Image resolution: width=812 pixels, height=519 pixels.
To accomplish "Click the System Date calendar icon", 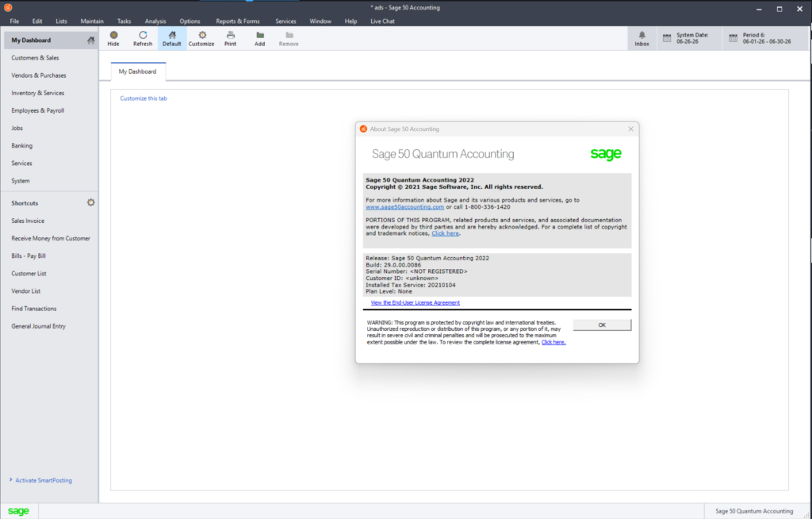I will pyautogui.click(x=667, y=38).
